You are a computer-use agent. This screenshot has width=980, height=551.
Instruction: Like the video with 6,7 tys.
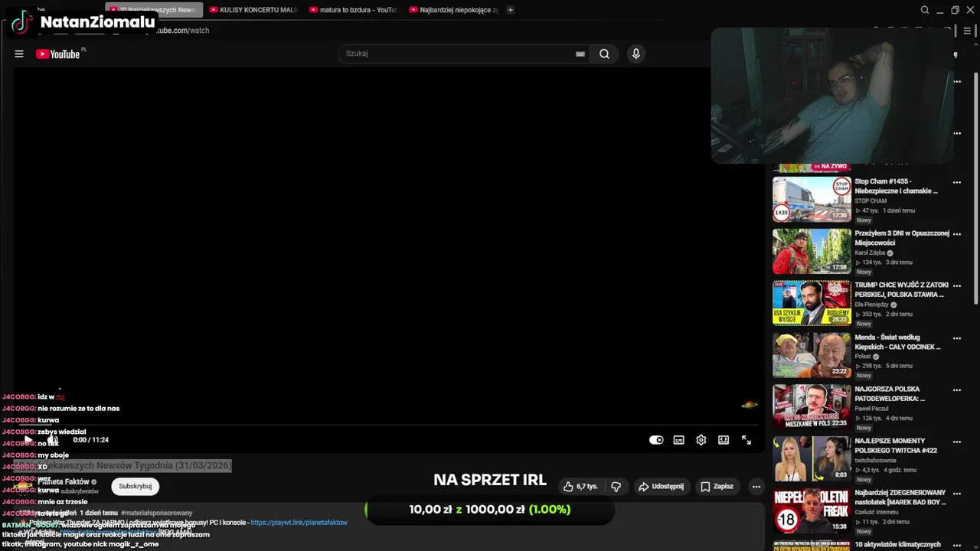point(580,486)
